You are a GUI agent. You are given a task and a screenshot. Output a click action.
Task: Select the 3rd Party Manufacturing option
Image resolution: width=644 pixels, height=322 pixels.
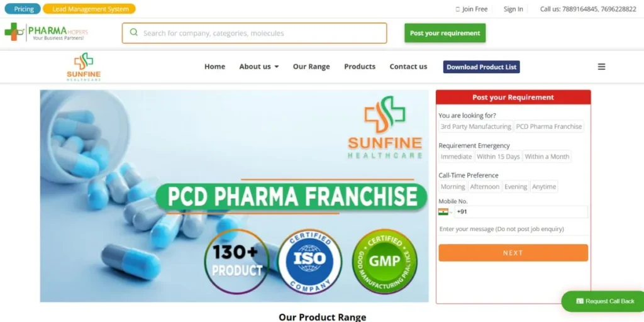click(475, 126)
